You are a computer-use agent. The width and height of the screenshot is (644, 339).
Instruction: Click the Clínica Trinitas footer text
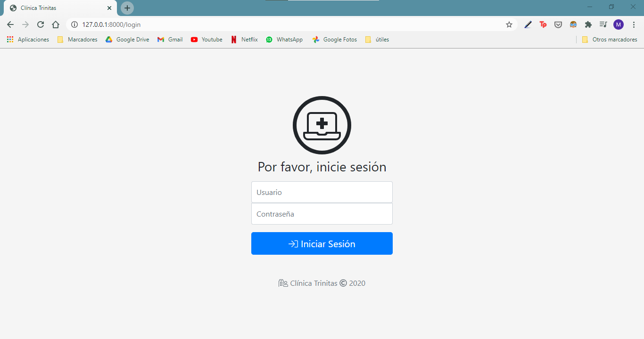pyautogui.click(x=314, y=283)
